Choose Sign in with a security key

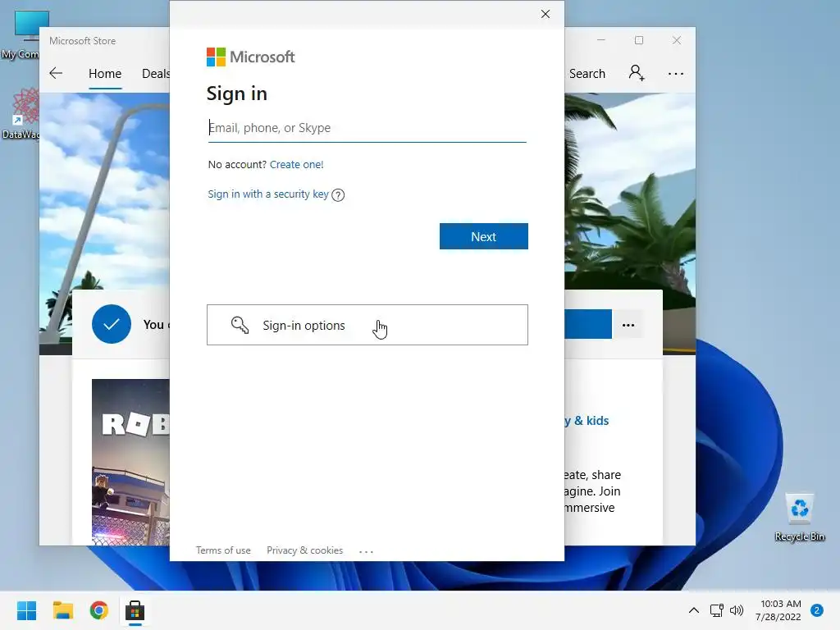268,194
